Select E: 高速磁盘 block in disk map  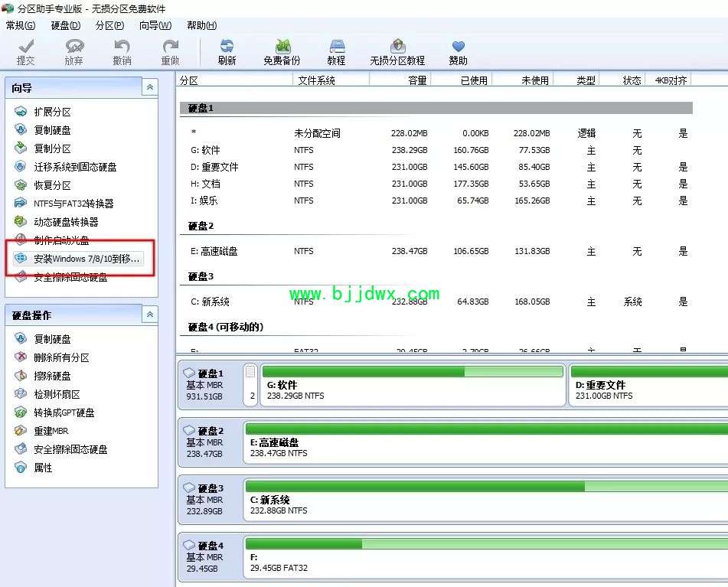[x=485, y=442]
